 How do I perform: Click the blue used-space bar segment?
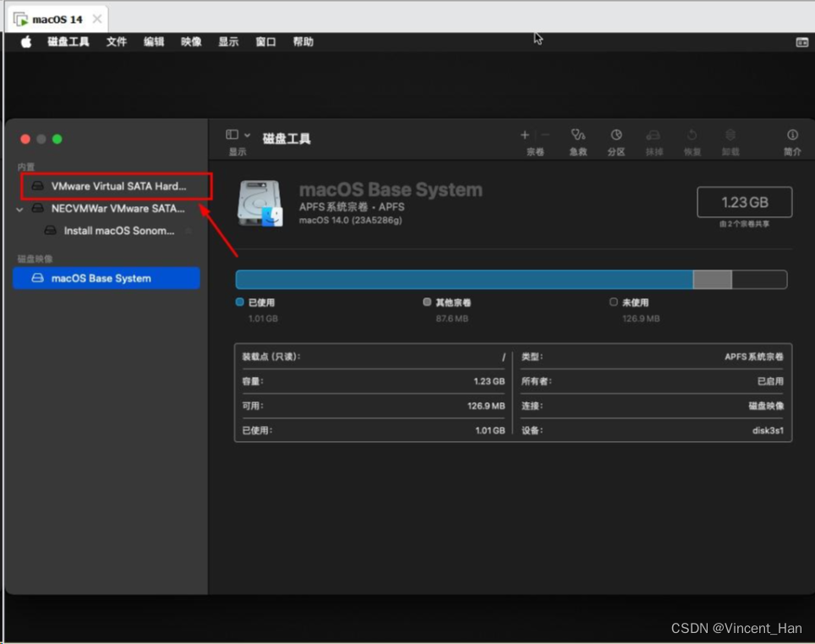[464, 280]
